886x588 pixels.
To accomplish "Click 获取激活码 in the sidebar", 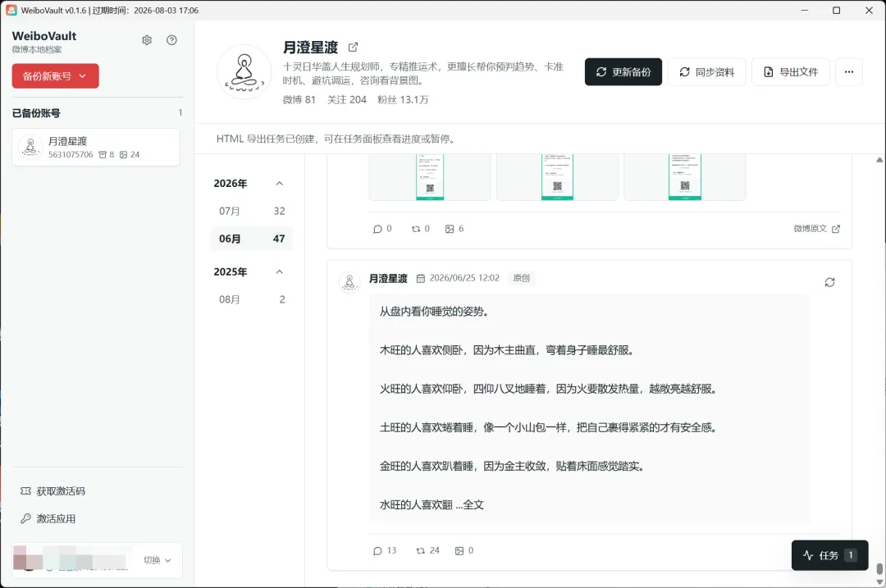I will 53,491.
